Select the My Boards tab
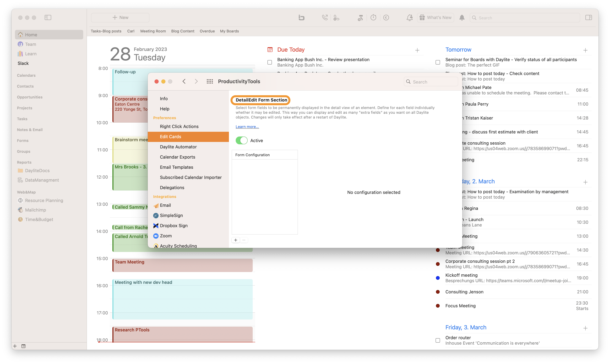Screen dimensions: 610x364 coord(229,31)
